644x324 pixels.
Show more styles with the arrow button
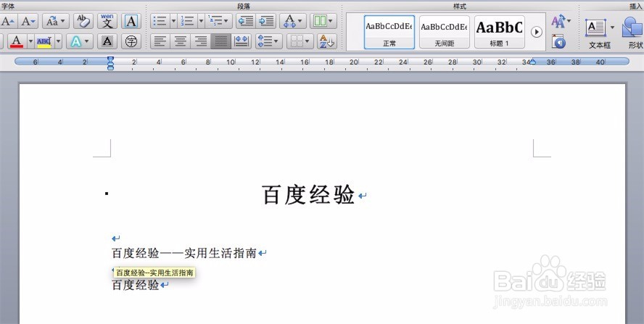[536, 32]
